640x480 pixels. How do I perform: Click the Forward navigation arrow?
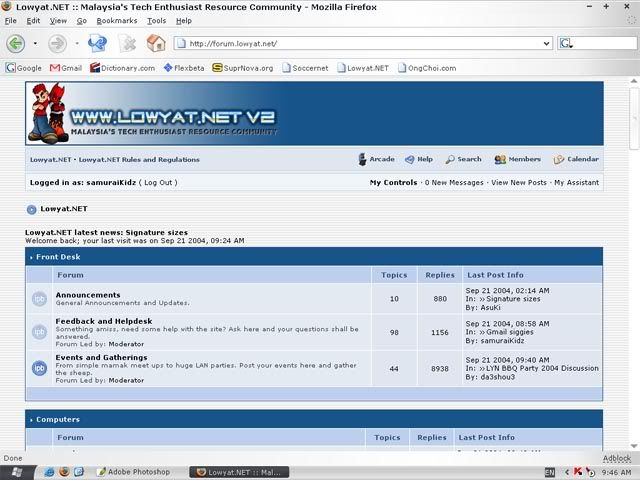click(57, 43)
